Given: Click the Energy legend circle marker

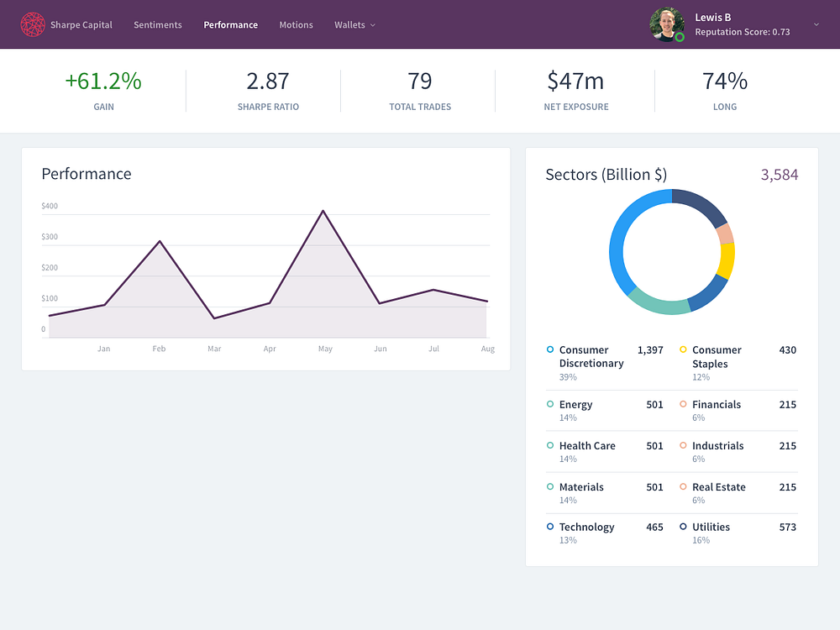Looking at the screenshot, I should [x=549, y=404].
